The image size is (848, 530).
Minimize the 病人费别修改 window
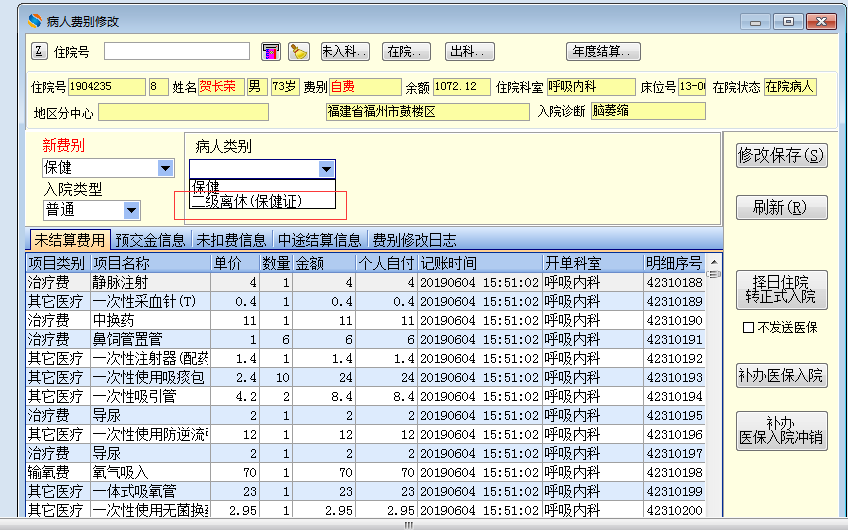tap(756, 22)
